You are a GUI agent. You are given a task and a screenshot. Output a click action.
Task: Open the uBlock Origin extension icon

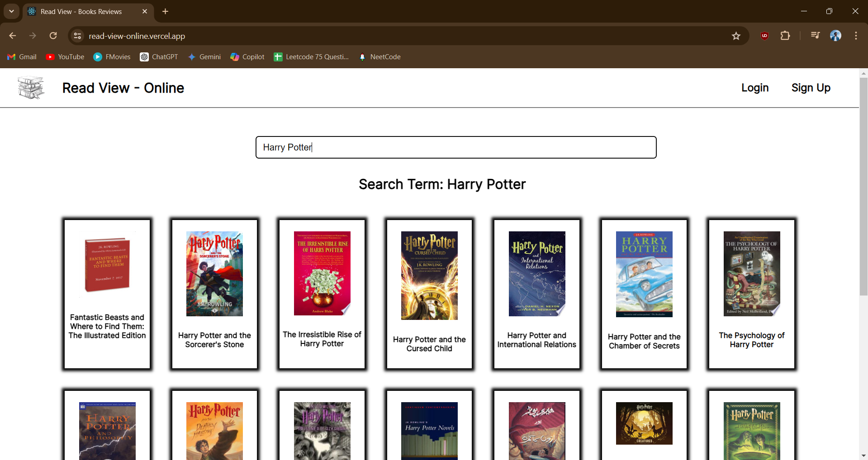point(764,36)
